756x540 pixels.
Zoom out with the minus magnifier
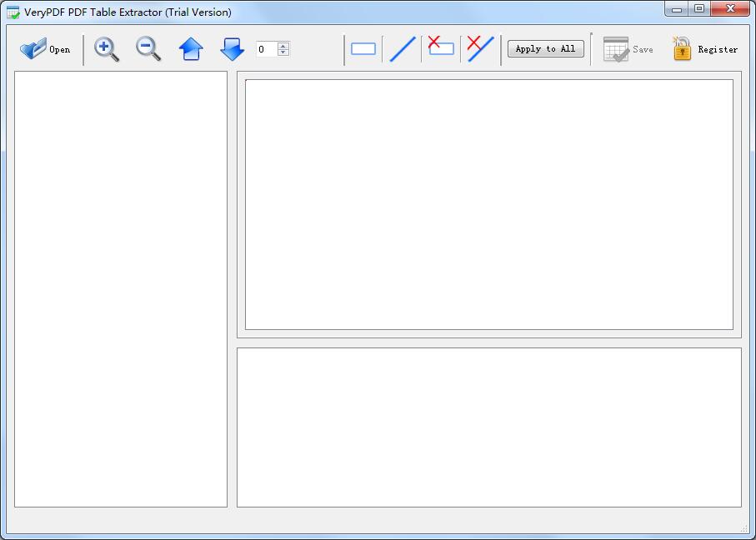(148, 49)
